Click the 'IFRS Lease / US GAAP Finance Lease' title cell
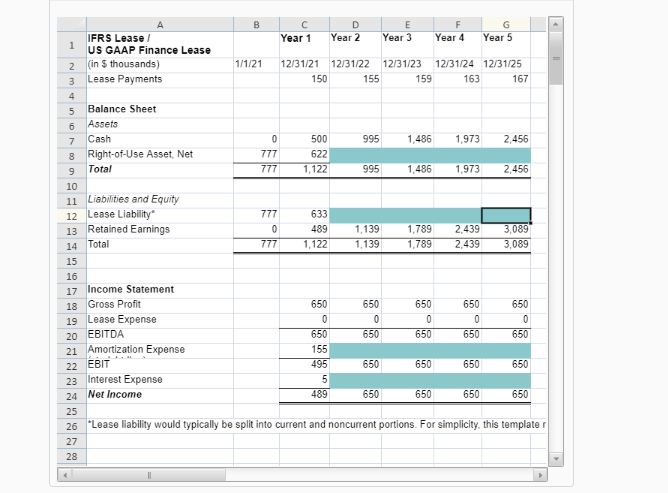The height and width of the screenshot is (493, 668). (x=160, y=45)
